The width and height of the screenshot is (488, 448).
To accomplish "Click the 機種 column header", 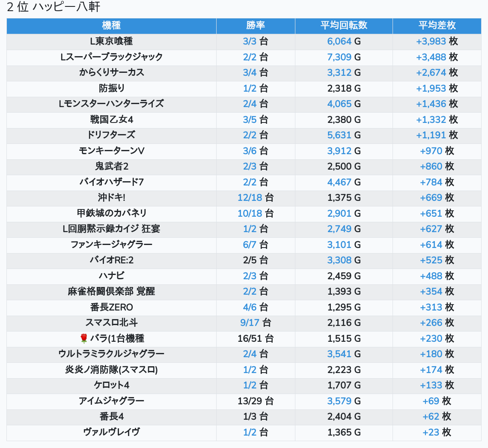I will 111,26.
